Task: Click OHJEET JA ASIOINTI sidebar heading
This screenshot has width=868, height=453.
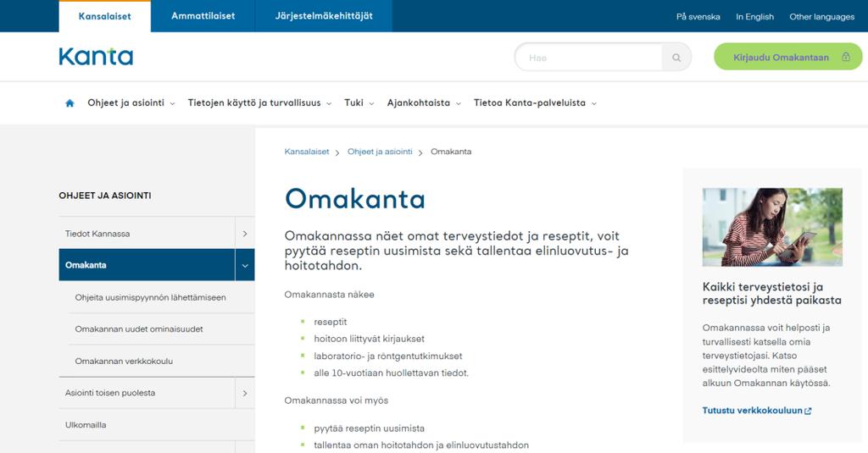Action: pos(105,196)
